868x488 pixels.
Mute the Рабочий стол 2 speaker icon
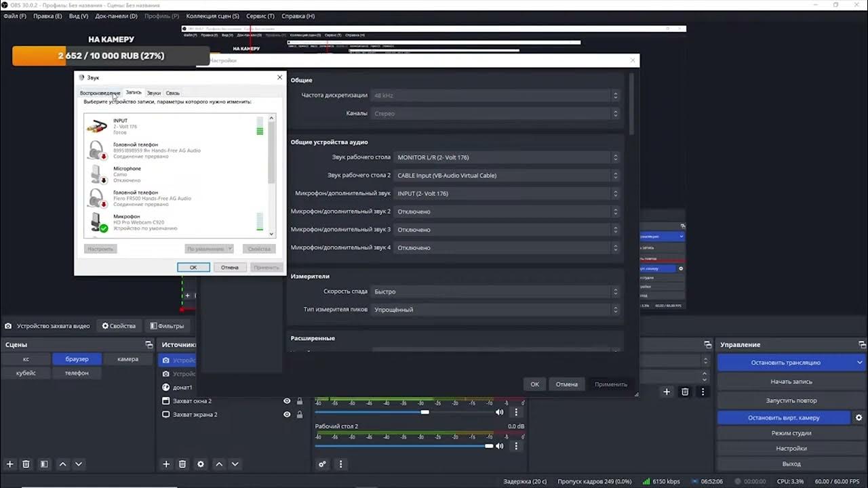coord(500,446)
